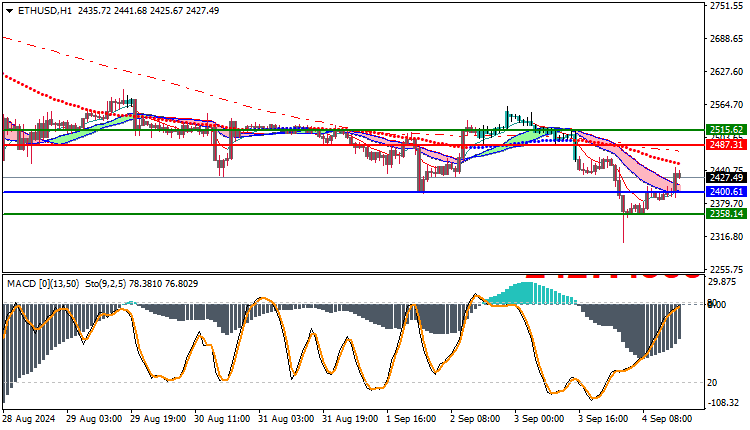Viewport: 750px width, 430px height.
Task: Select the 28 Aug 2024 time axis label
Action: coord(29,419)
